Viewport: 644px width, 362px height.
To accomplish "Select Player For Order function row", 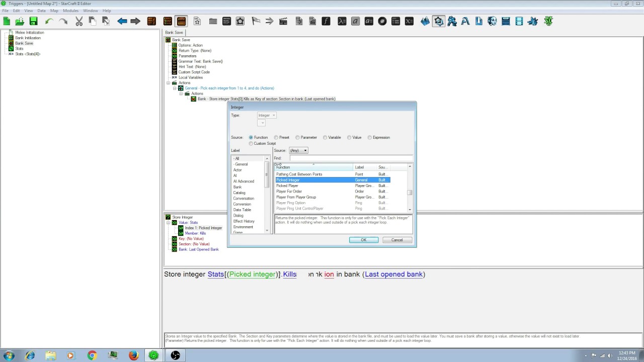I will (x=332, y=192).
